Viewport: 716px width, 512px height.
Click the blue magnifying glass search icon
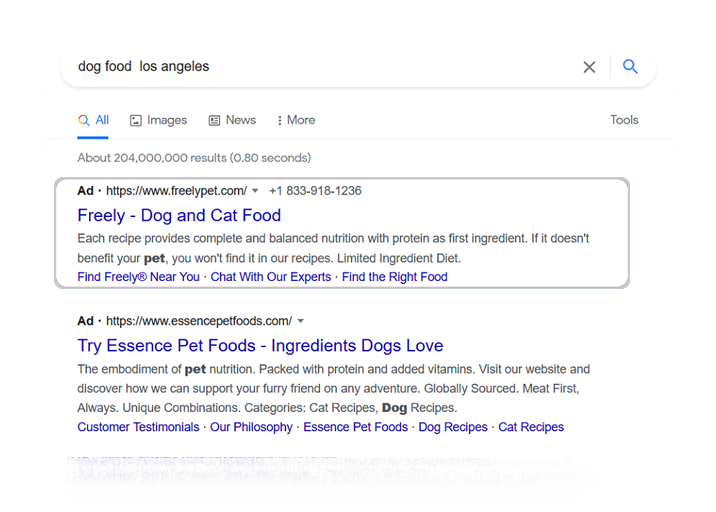(x=630, y=67)
